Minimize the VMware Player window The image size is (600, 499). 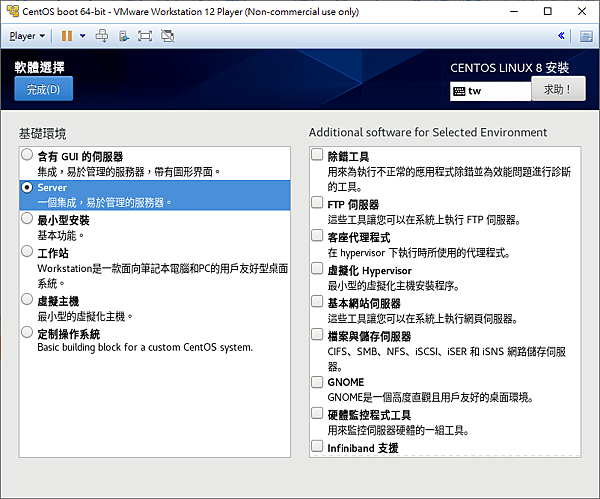514,11
